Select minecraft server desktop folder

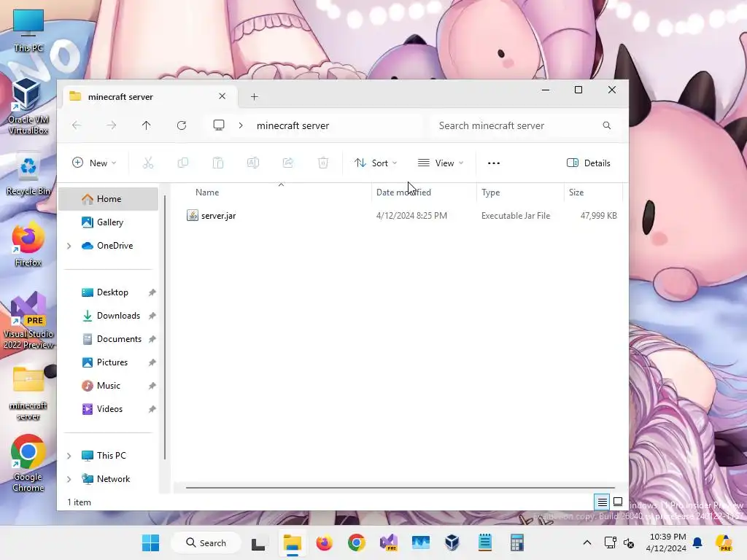point(28,393)
